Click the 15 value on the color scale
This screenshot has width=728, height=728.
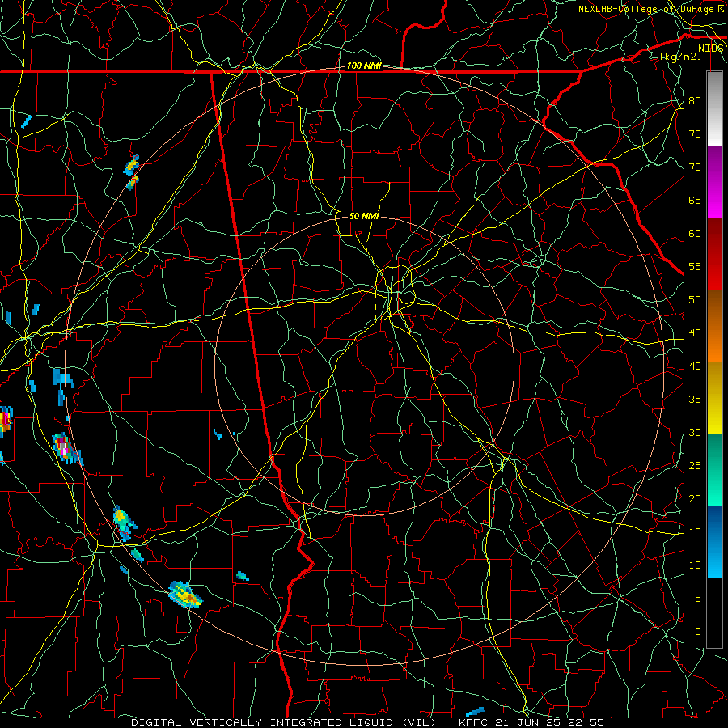click(x=695, y=532)
